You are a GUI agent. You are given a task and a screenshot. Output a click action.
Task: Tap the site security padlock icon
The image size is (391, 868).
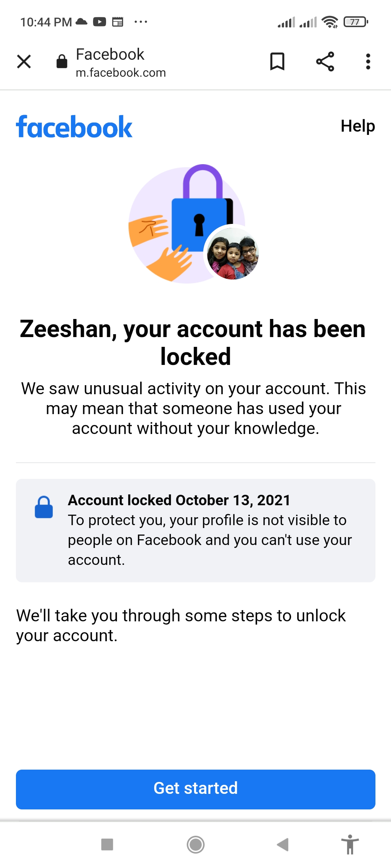coord(62,61)
